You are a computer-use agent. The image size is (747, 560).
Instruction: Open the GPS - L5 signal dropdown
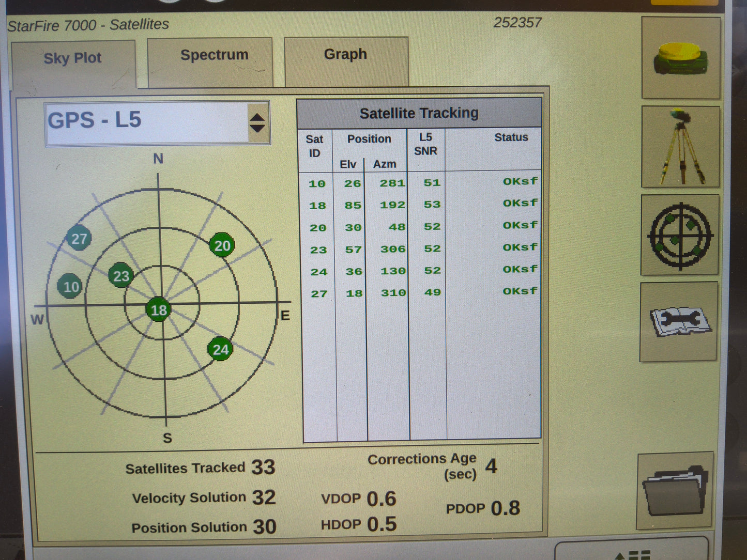[x=157, y=123]
